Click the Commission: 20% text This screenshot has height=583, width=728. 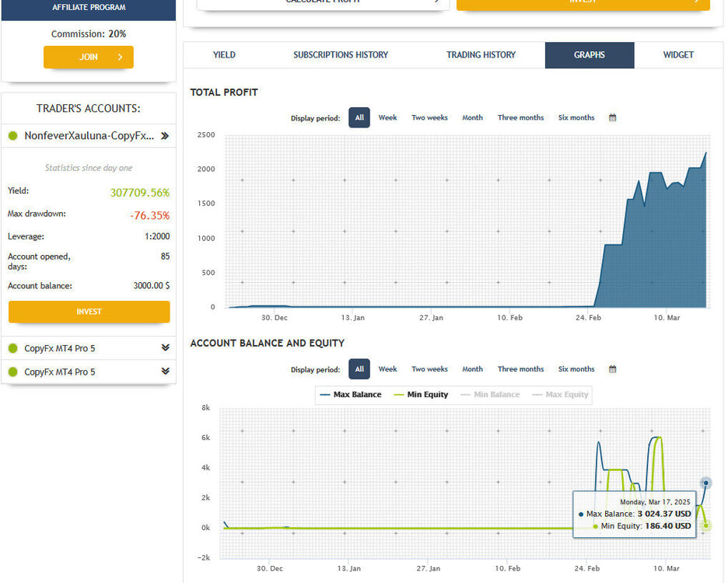point(89,34)
